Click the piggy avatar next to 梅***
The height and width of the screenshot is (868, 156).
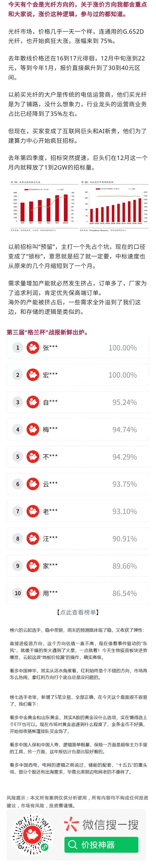coord(33,429)
